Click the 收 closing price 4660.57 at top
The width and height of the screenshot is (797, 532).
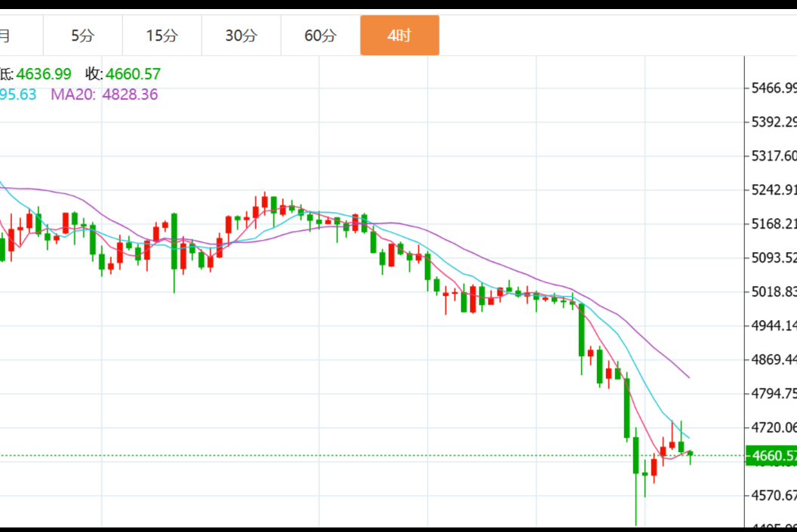point(133,74)
